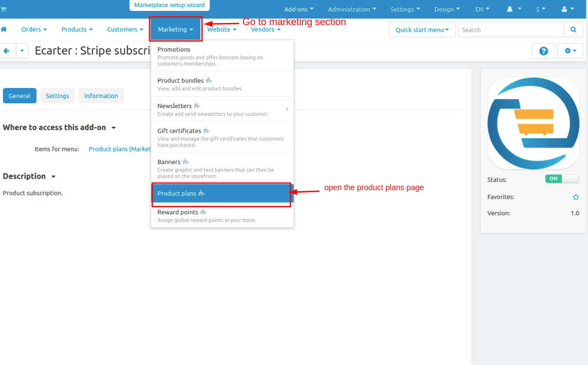Open the Quick start menu
The width and height of the screenshot is (588, 365).
click(x=422, y=30)
